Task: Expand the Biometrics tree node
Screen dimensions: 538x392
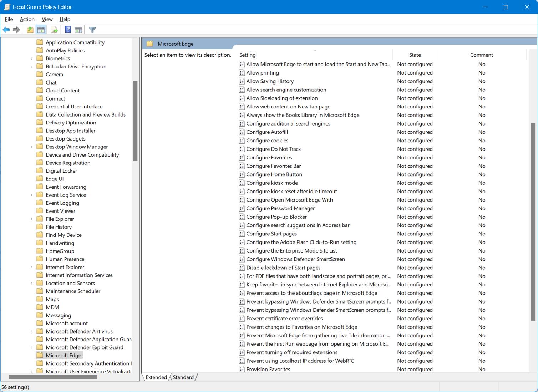Action: click(31, 58)
